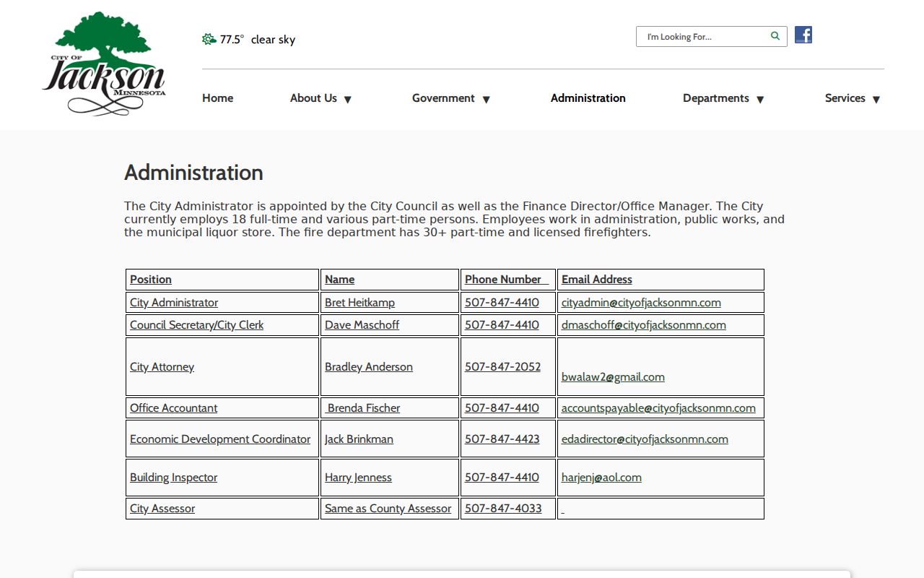Viewport: 924px width, 578px height.
Task: Click the City Administrator position link
Action: (x=174, y=303)
